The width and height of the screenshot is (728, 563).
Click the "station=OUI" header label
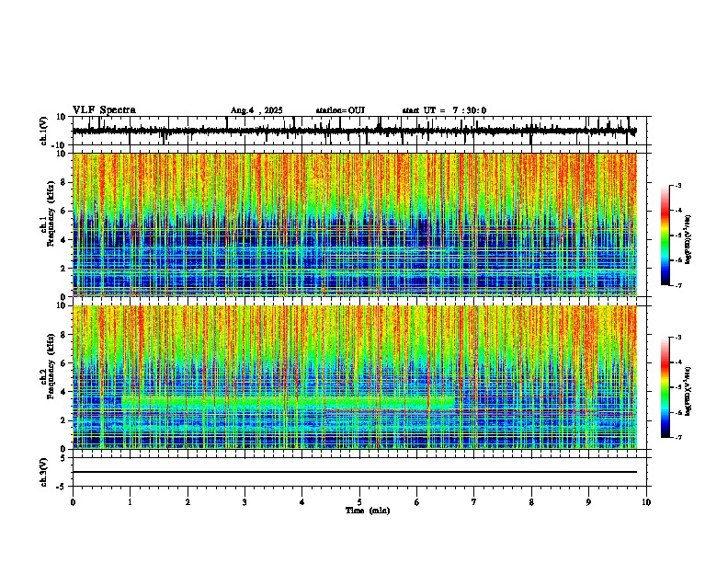coord(340,110)
